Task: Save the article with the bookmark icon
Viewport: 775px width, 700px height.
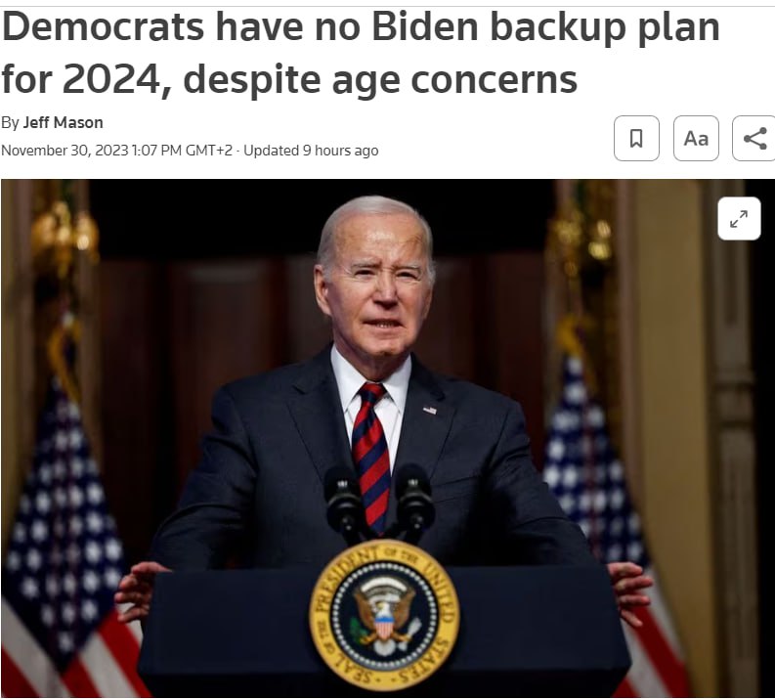Action: tap(636, 139)
